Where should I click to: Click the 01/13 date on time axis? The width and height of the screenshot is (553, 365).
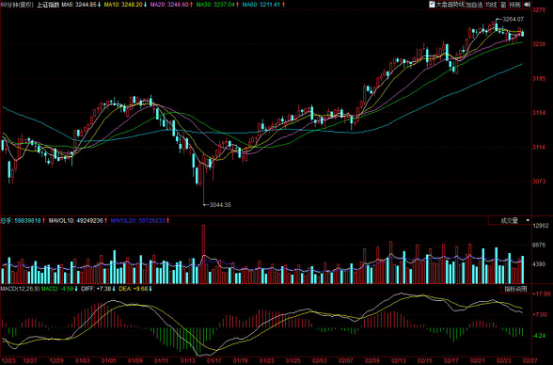click(188, 361)
